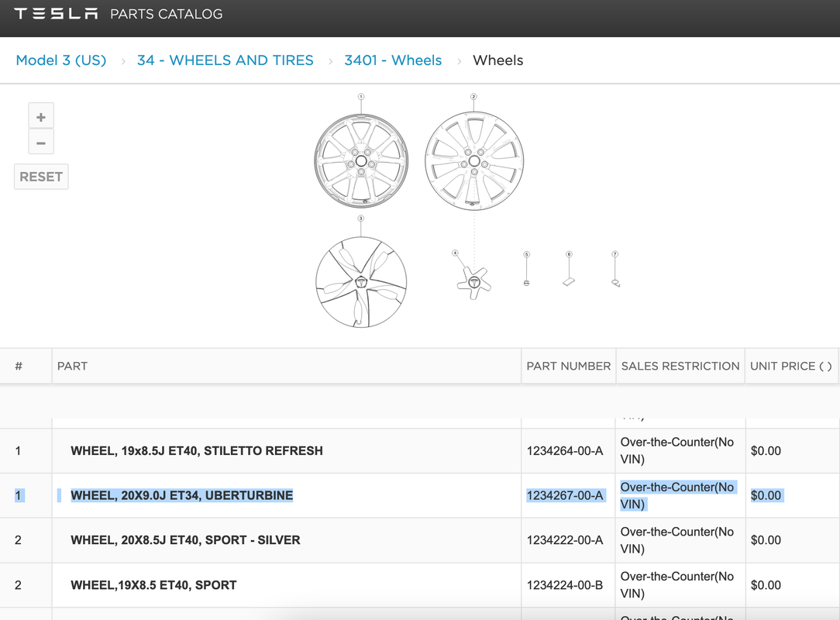Select WHEEL, 20X9.0J ET34, UBERTURBINE row
This screenshot has width=840, height=620.
[420, 496]
